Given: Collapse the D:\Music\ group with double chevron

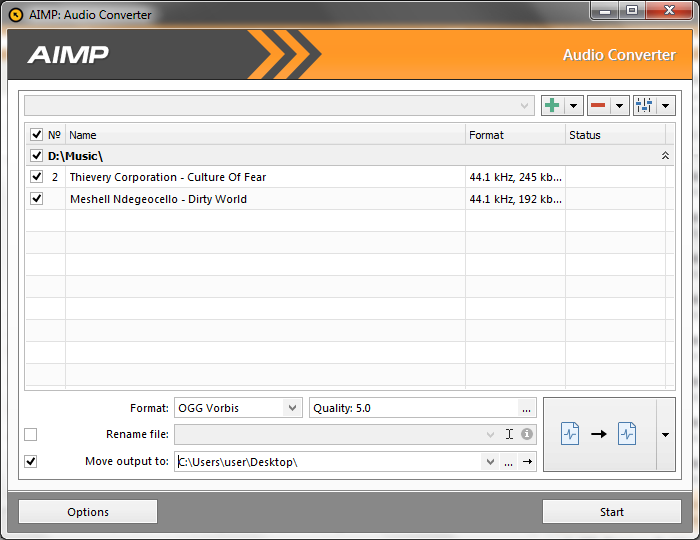Looking at the screenshot, I should pos(665,156).
